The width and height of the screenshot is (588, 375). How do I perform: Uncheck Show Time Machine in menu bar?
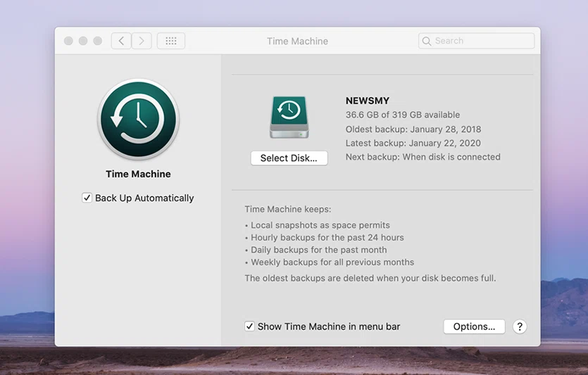(249, 326)
